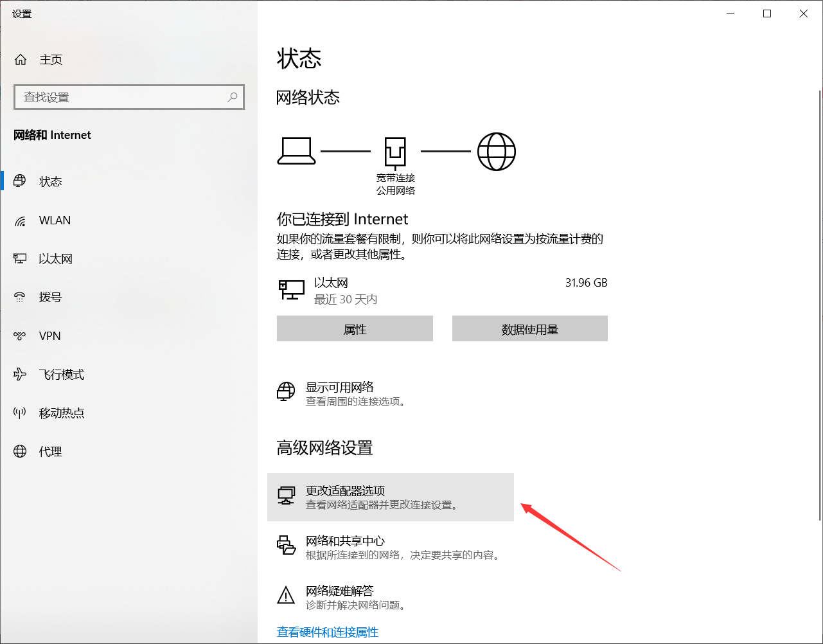Go back to 主页 home
This screenshot has height=644, width=823.
128,60
